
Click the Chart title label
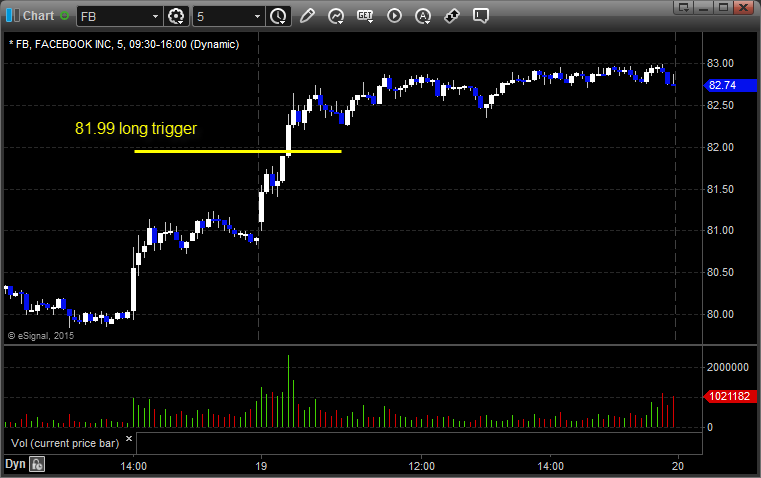coord(38,16)
